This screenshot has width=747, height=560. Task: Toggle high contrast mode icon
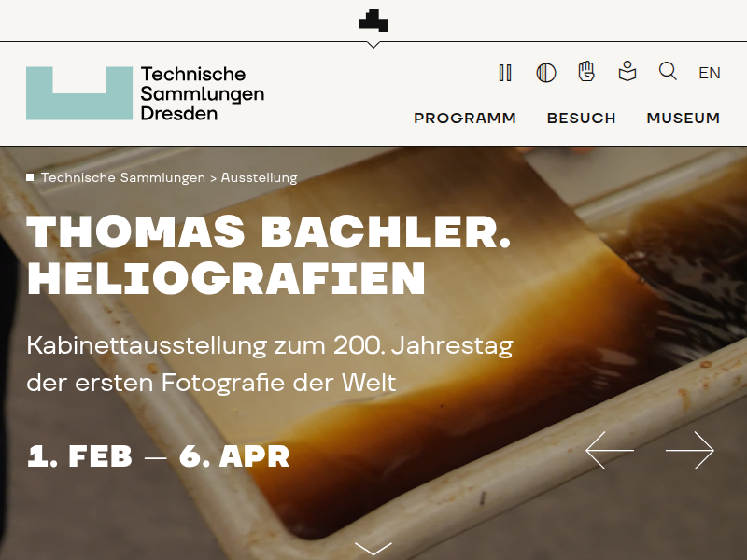coord(546,73)
